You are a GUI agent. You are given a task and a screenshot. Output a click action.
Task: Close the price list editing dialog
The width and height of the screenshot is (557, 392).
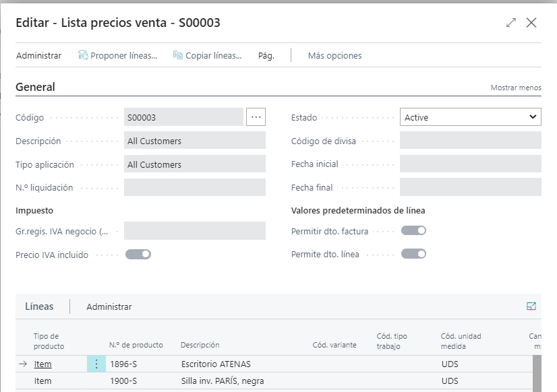pyautogui.click(x=531, y=23)
